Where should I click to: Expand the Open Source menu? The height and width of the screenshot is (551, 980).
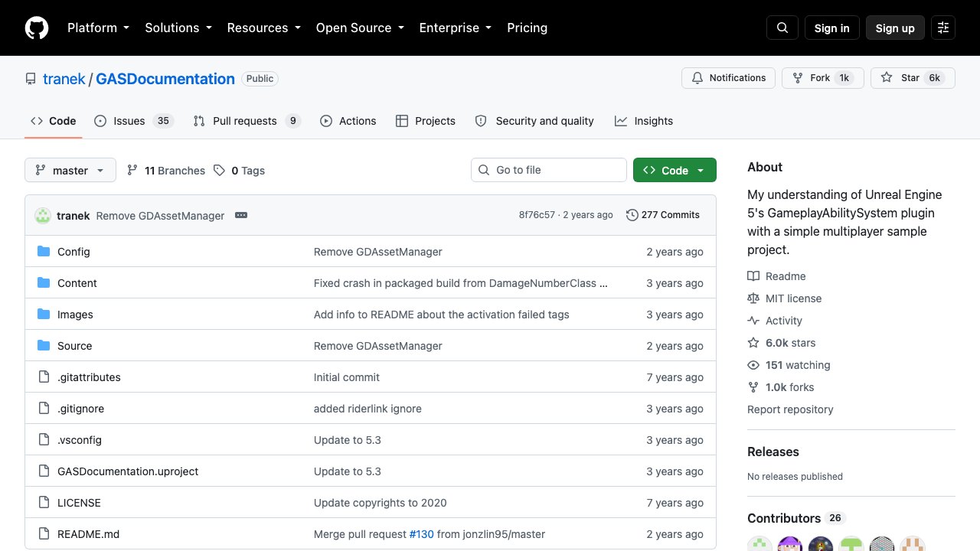pyautogui.click(x=359, y=28)
